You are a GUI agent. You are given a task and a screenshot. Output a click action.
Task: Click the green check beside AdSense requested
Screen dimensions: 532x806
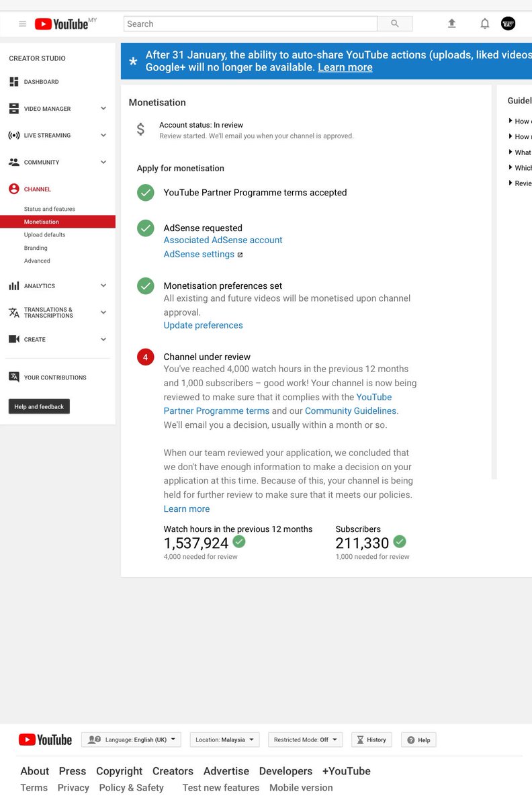[x=146, y=228]
